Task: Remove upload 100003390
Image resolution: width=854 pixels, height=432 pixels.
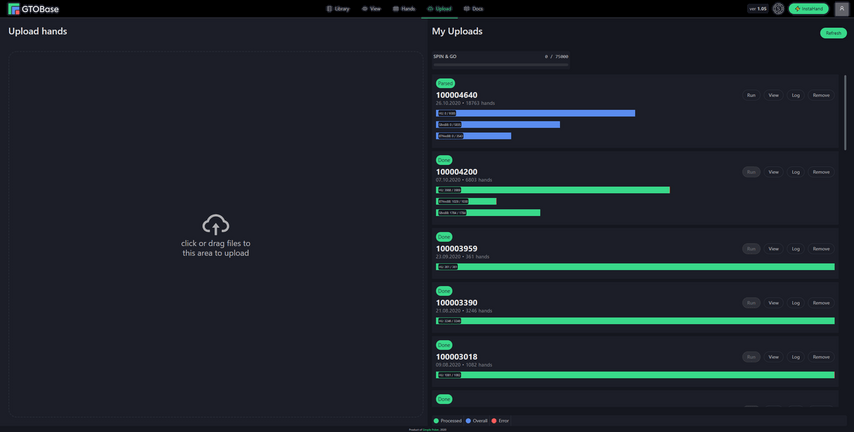Action: click(821, 303)
